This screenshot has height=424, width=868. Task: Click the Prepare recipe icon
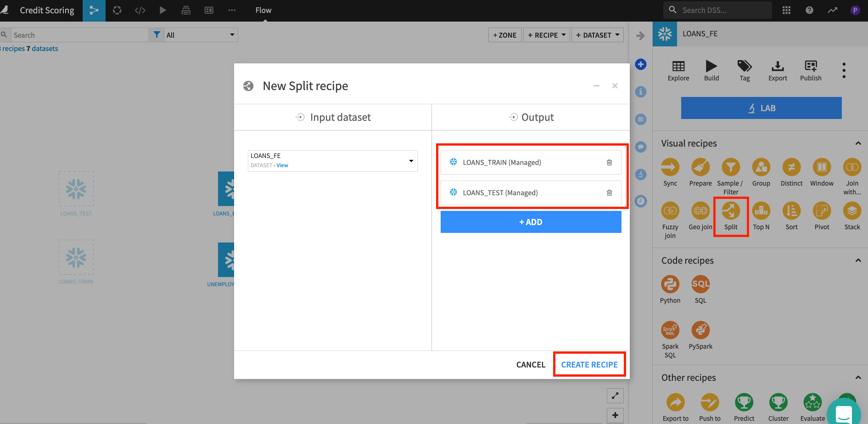pos(700,168)
